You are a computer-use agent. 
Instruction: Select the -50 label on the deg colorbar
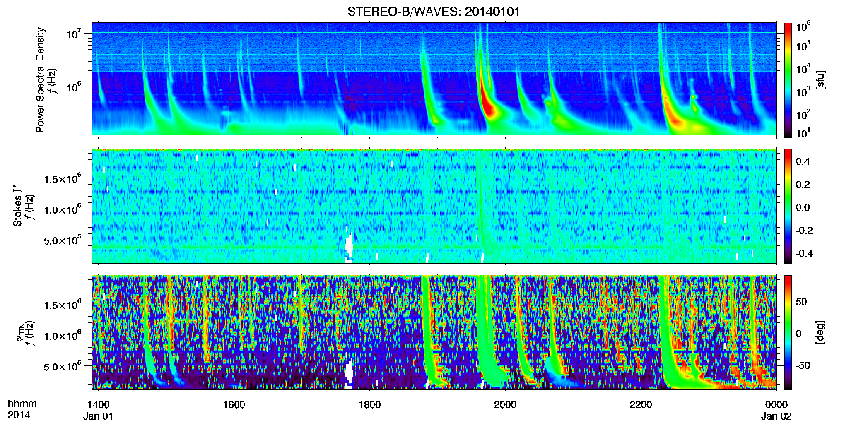[x=803, y=365]
